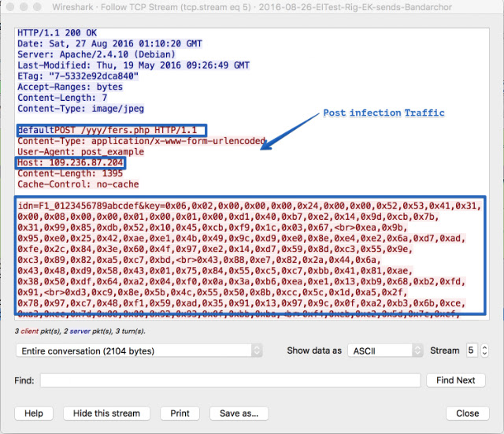Click the 'HTTP/1.1 200 OK' line

pyautogui.click(x=57, y=33)
